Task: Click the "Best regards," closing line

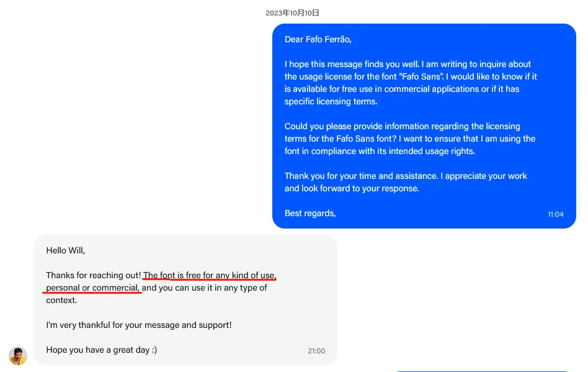Action: click(x=310, y=213)
